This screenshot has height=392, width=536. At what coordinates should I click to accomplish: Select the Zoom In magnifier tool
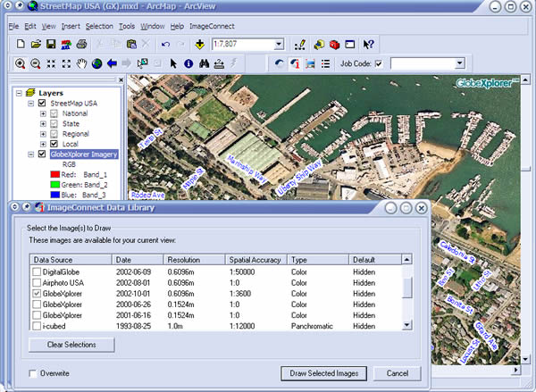pos(21,63)
